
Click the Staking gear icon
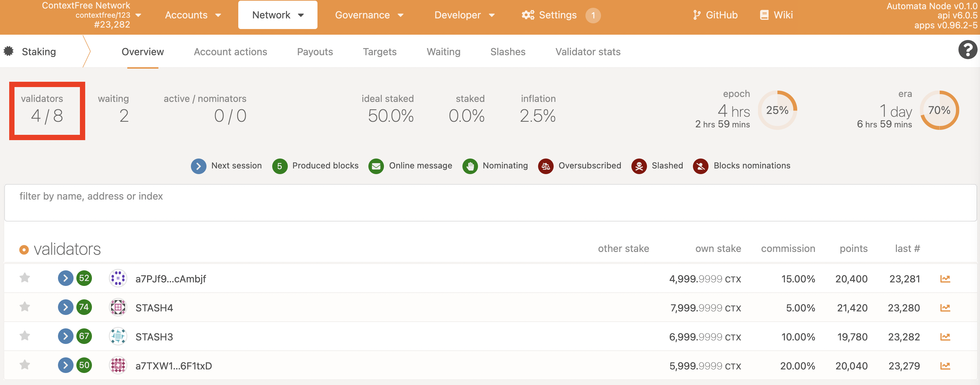[9, 51]
